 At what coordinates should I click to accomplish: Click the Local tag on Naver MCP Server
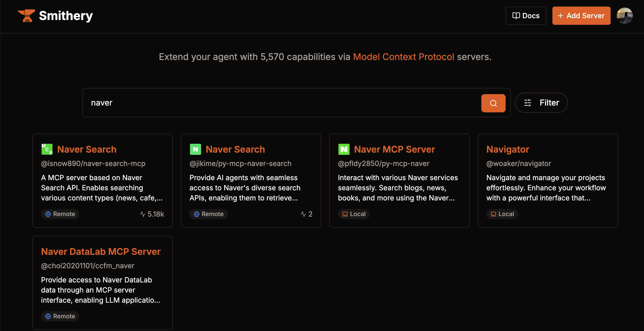pyautogui.click(x=354, y=214)
